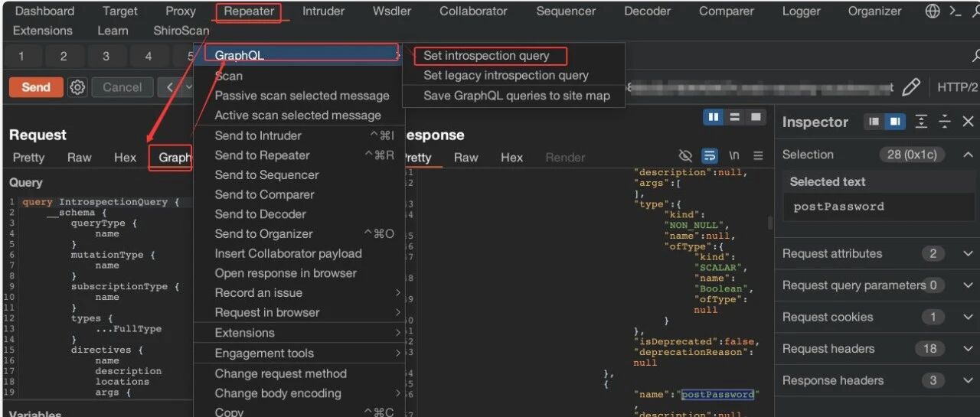Select Send to Intruder menu entry
The height and width of the screenshot is (417, 980).
point(299,135)
